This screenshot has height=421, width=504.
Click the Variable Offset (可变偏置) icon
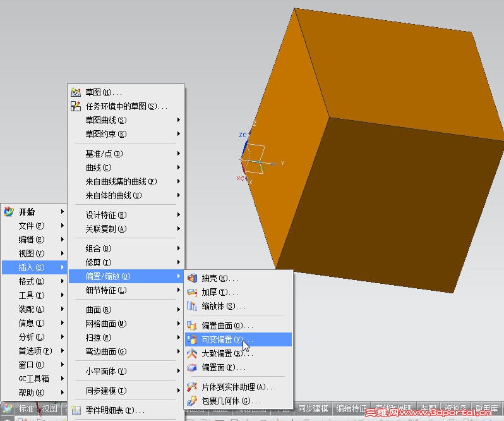(192, 339)
